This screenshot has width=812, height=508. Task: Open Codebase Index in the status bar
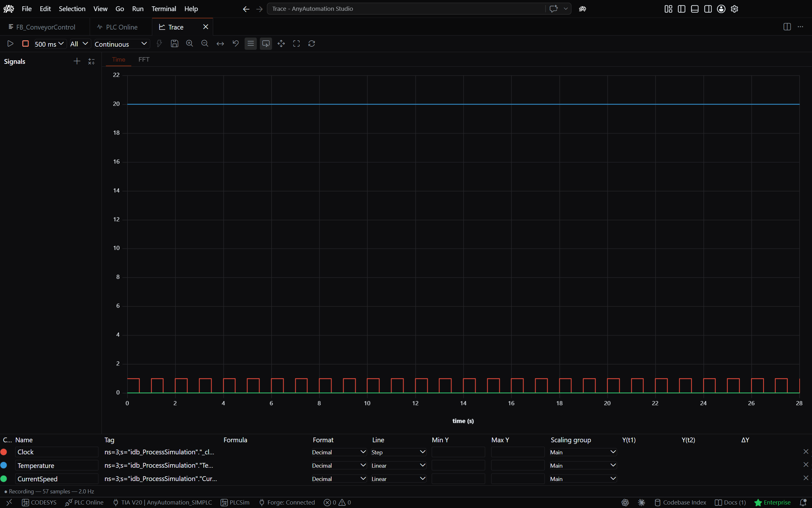coord(680,503)
